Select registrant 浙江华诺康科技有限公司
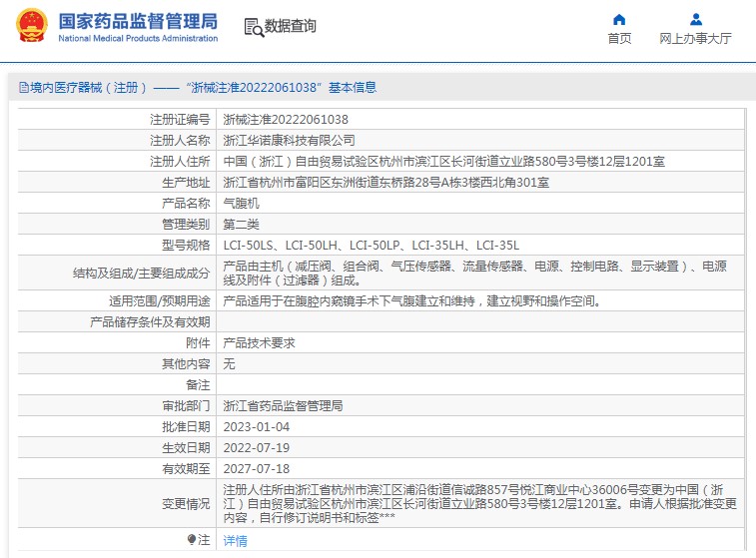Image resolution: width=756 pixels, height=558 pixels. coord(290,140)
